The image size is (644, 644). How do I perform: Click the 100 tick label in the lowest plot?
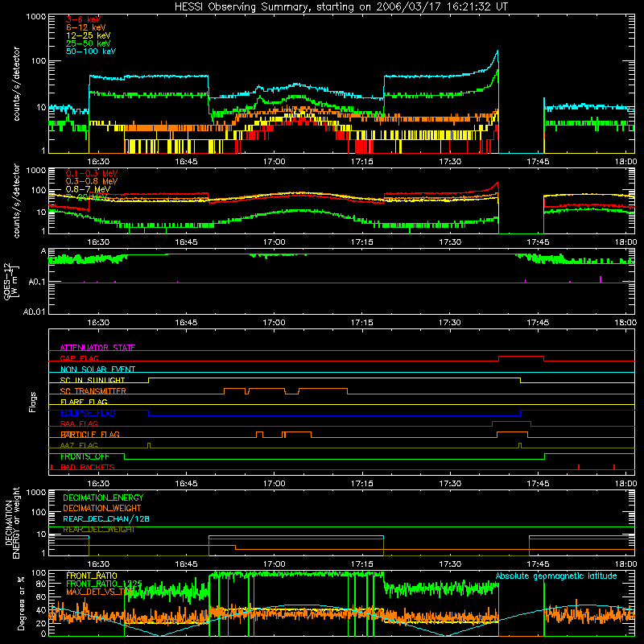point(38,572)
